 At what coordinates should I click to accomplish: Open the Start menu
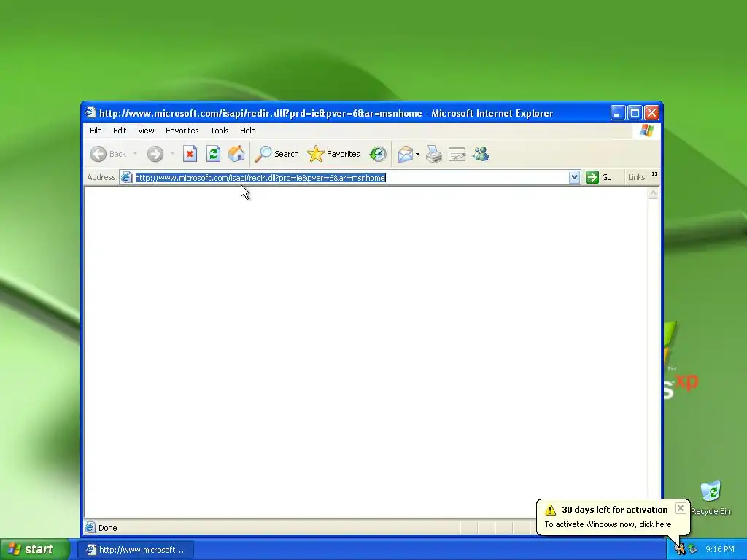pos(34,549)
